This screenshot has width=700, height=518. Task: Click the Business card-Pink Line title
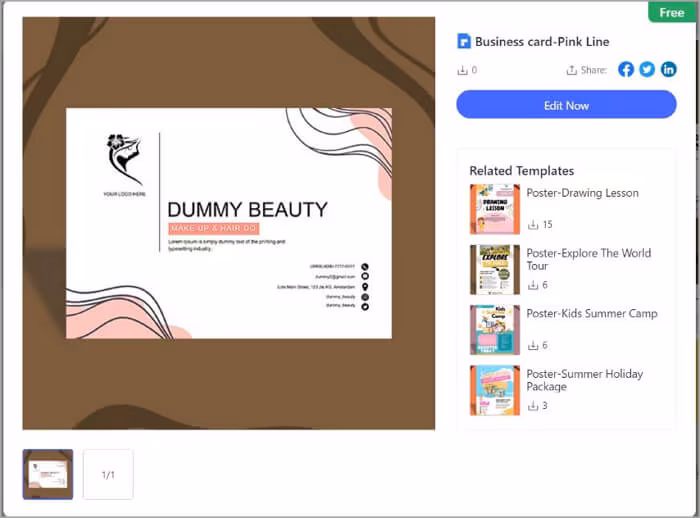point(542,42)
